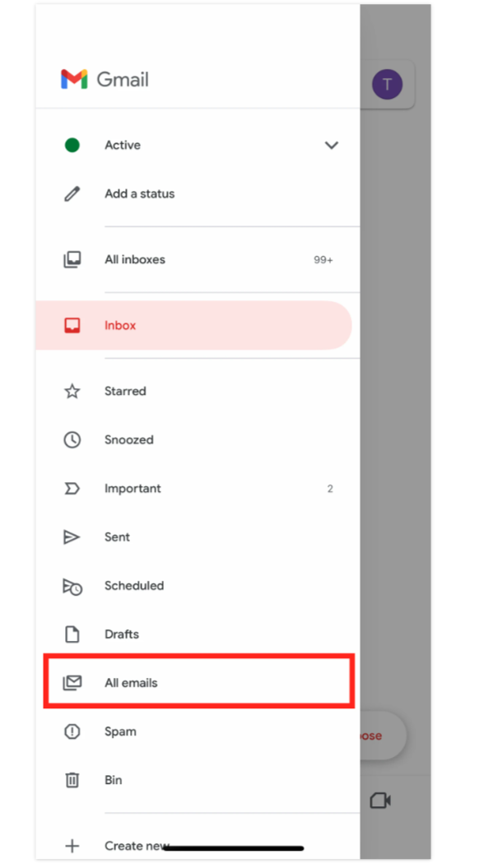Expand the Active status chevron
The image size is (484, 868).
pyautogui.click(x=331, y=146)
